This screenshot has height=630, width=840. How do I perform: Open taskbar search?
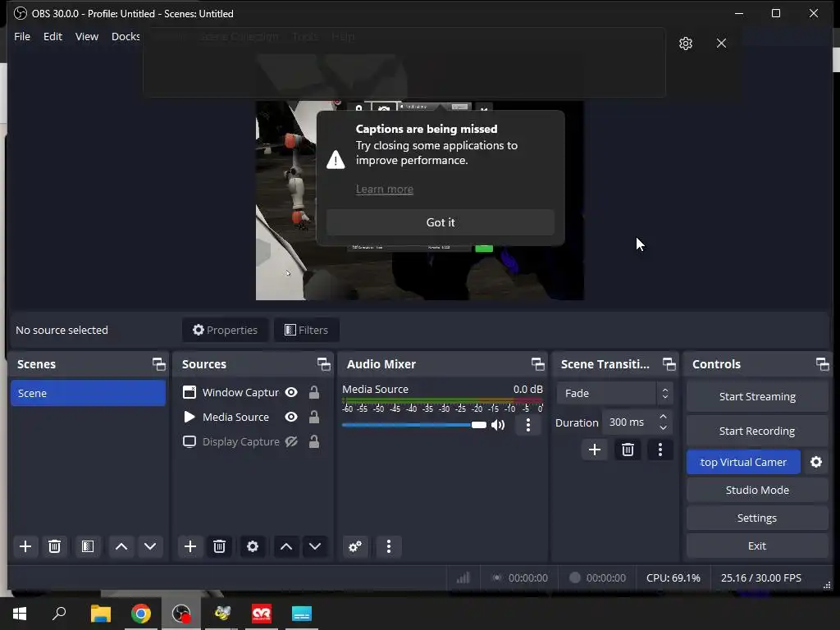(x=59, y=614)
